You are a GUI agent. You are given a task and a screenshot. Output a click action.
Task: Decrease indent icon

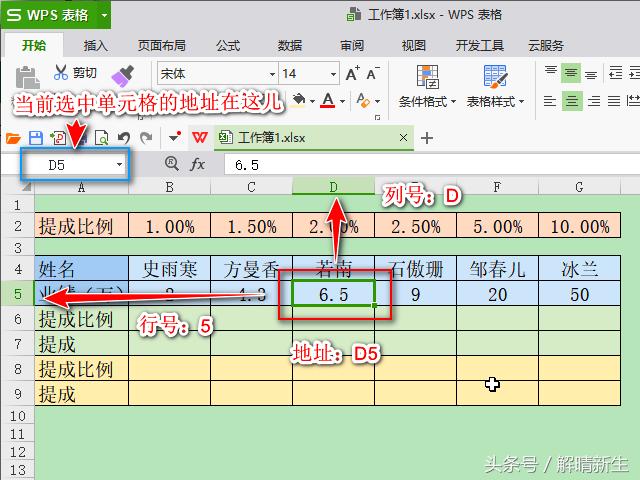point(616,73)
